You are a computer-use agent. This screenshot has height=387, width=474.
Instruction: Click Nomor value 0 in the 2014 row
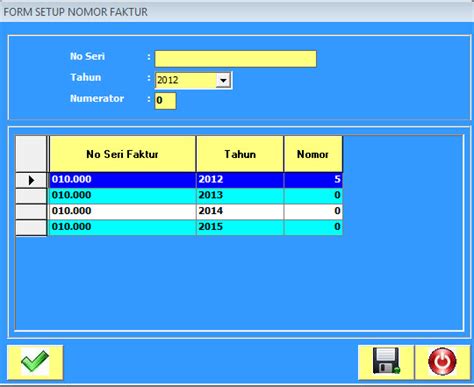tap(313, 211)
